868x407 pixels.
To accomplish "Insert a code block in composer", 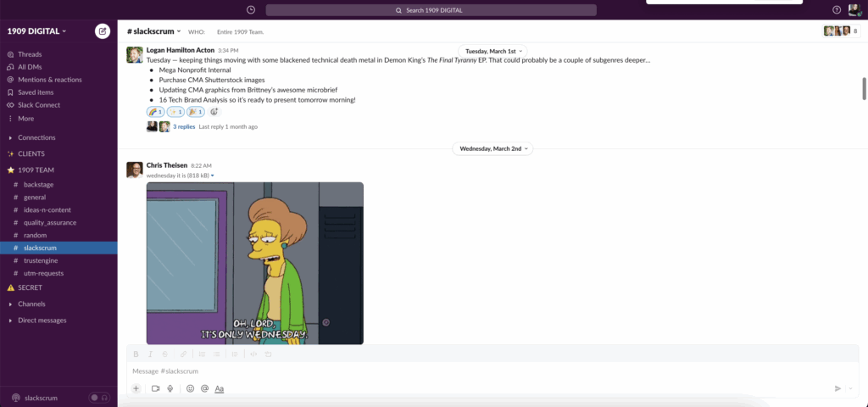I will [269, 354].
